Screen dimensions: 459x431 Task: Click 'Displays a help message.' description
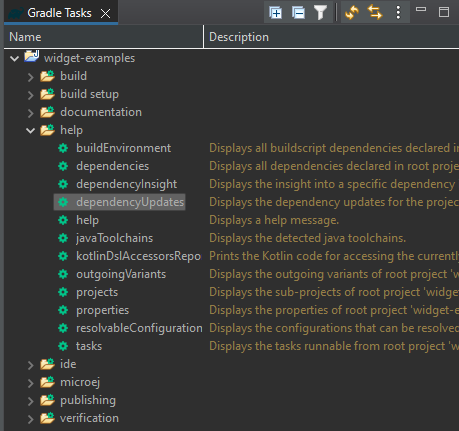[274, 220]
